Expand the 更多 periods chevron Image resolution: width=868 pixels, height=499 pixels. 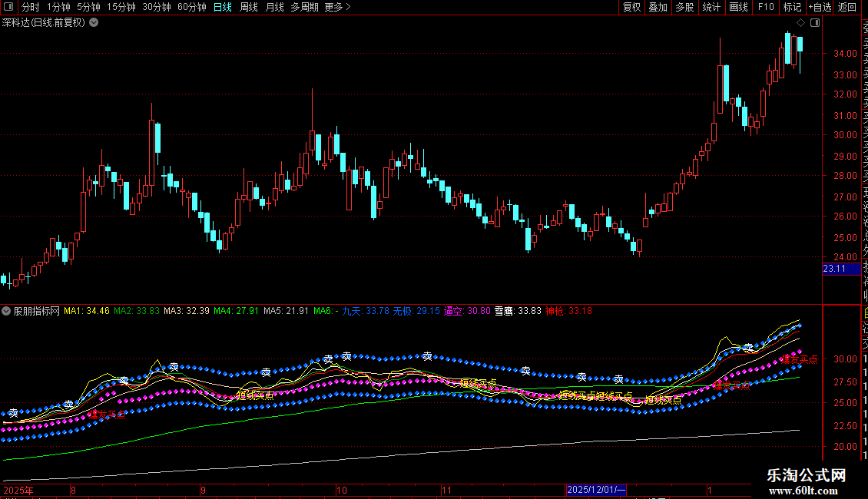(x=348, y=7)
